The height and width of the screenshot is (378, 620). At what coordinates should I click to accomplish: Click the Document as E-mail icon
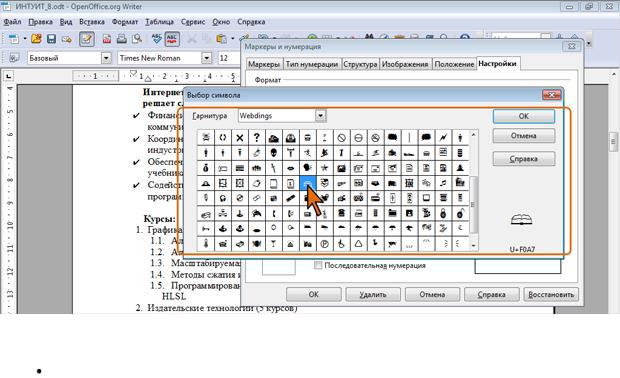coord(66,39)
